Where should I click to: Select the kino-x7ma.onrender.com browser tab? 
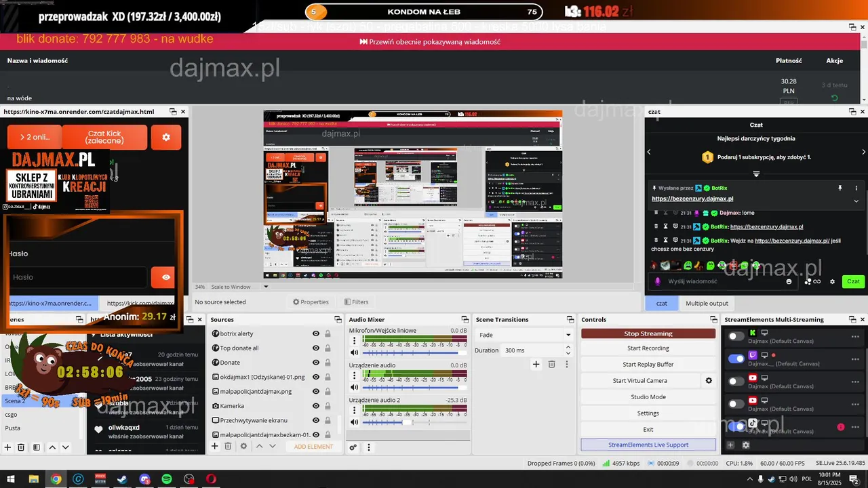pyautogui.click(x=50, y=304)
